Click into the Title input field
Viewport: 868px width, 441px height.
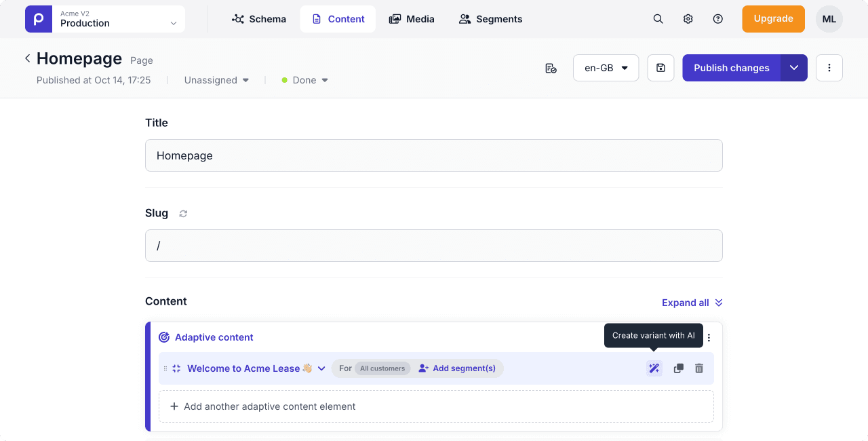tap(433, 155)
